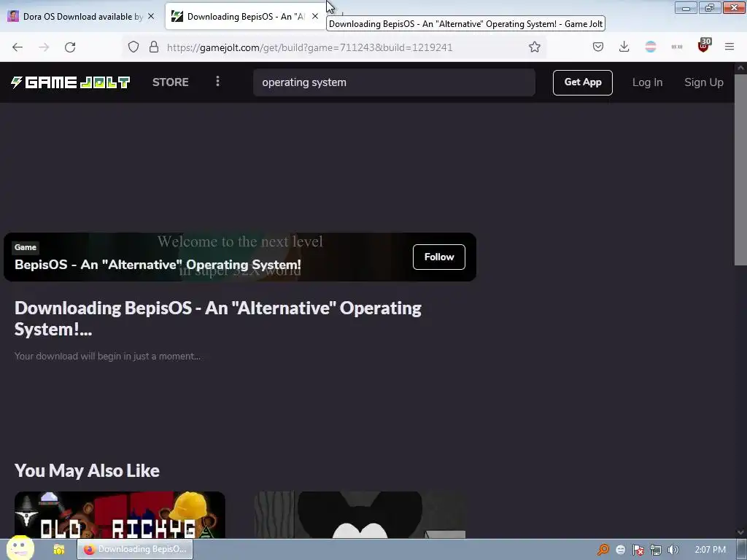Save page to Pocket
The image size is (747, 560).
[x=598, y=47]
